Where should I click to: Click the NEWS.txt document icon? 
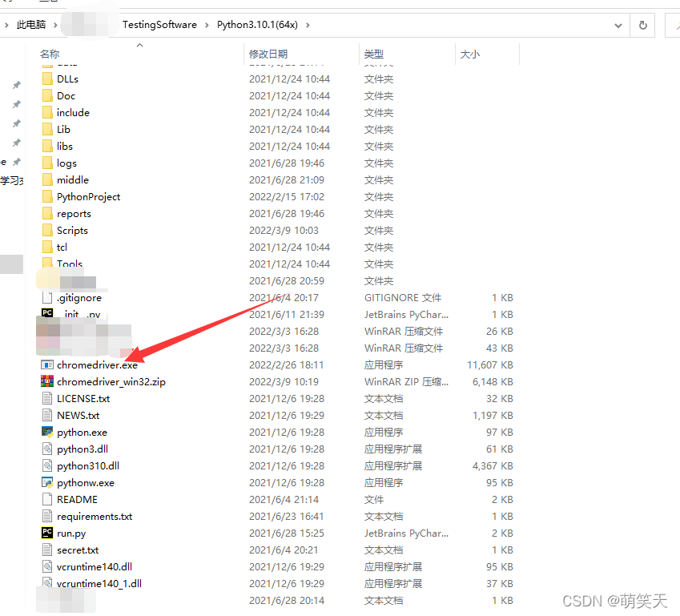coord(47,416)
